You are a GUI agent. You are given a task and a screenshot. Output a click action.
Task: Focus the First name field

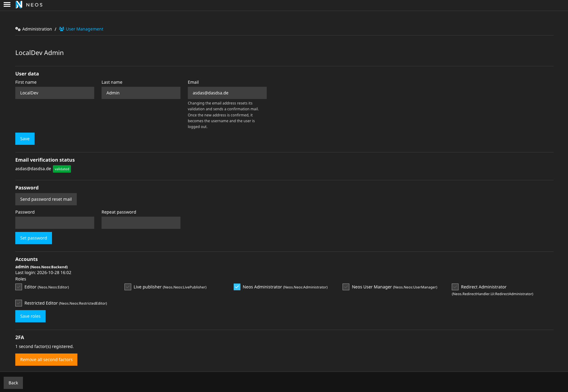tap(55, 93)
